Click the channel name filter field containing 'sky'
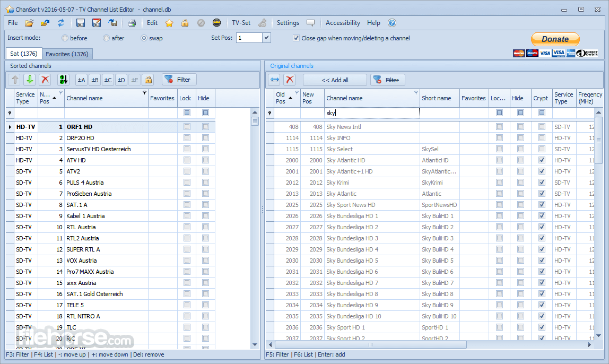Viewport: 609px width, 364px height. point(372,113)
